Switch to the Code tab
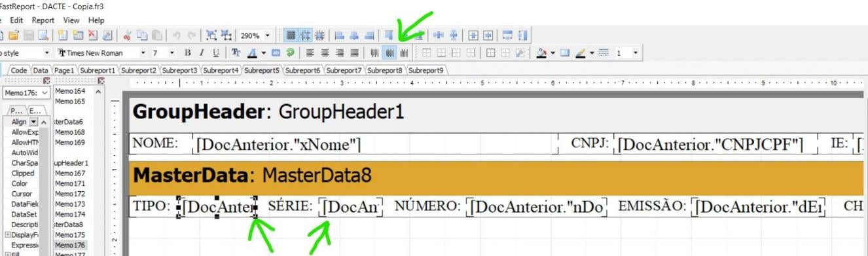Viewport: 868px width, 256px height. [x=19, y=70]
